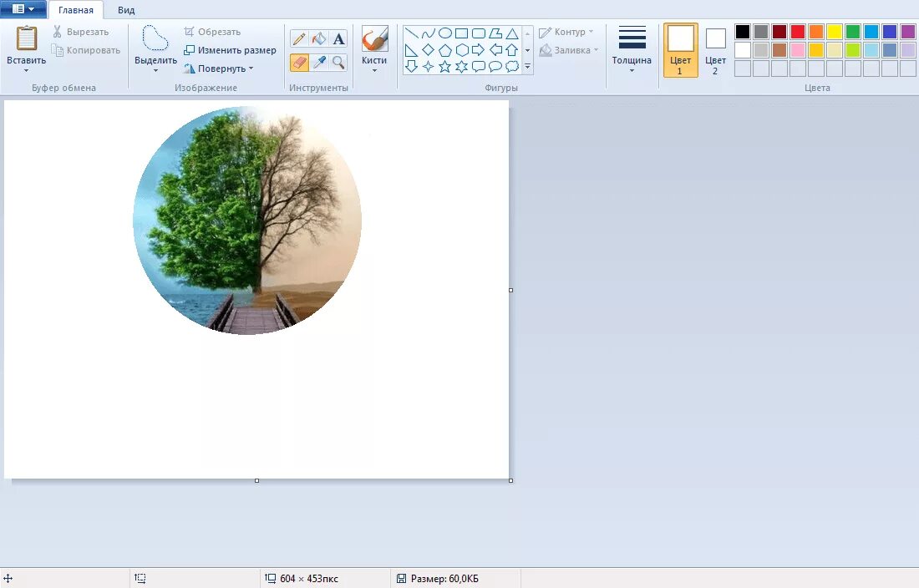The image size is (919, 588).
Task: Click the canvas bottom-right corner resize handle
Action: (x=511, y=481)
